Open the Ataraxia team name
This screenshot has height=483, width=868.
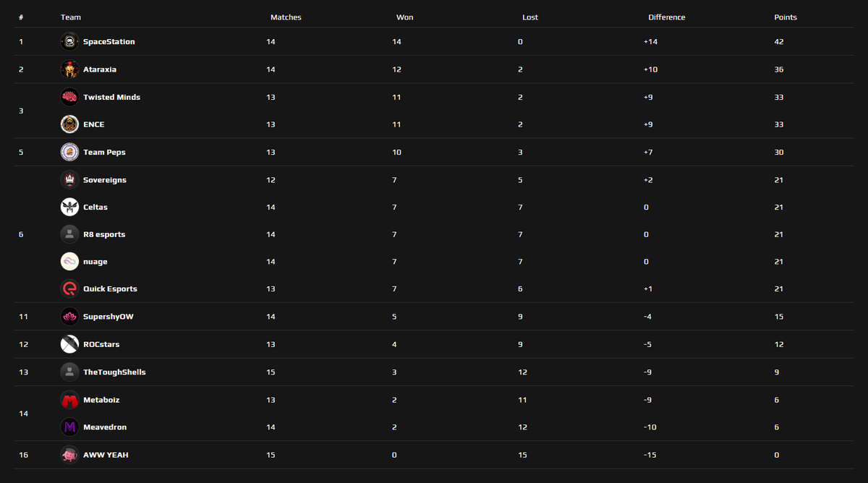click(x=100, y=69)
